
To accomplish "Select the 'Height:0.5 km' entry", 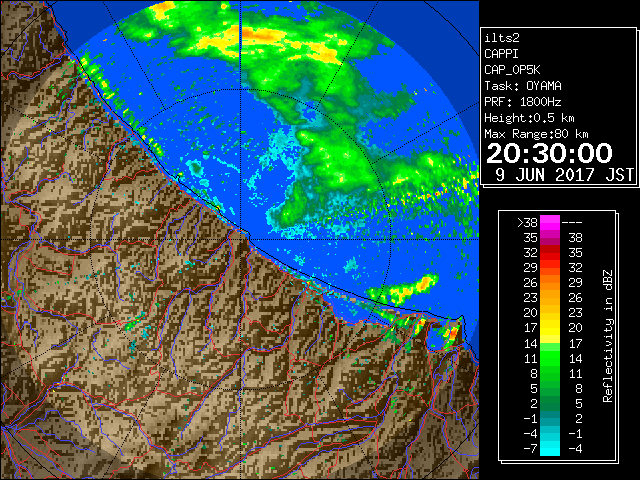I will pyautogui.click(x=529, y=118).
